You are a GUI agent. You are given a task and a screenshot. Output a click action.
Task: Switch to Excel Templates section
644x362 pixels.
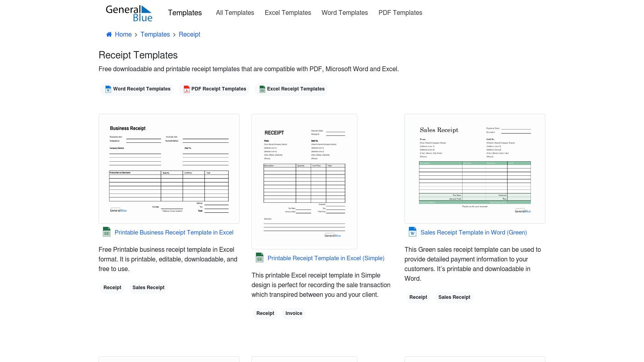click(x=288, y=12)
